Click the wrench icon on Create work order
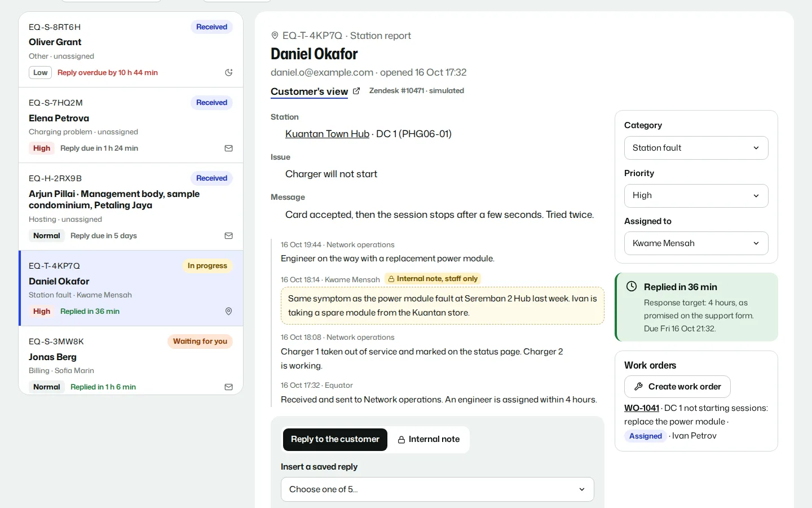This screenshot has height=508, width=812. [638, 387]
